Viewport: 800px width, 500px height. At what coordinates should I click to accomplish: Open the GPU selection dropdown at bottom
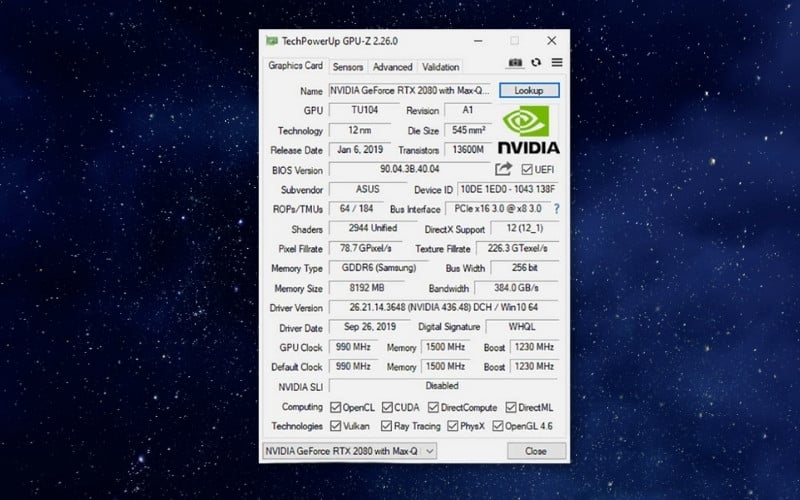pyautogui.click(x=349, y=451)
